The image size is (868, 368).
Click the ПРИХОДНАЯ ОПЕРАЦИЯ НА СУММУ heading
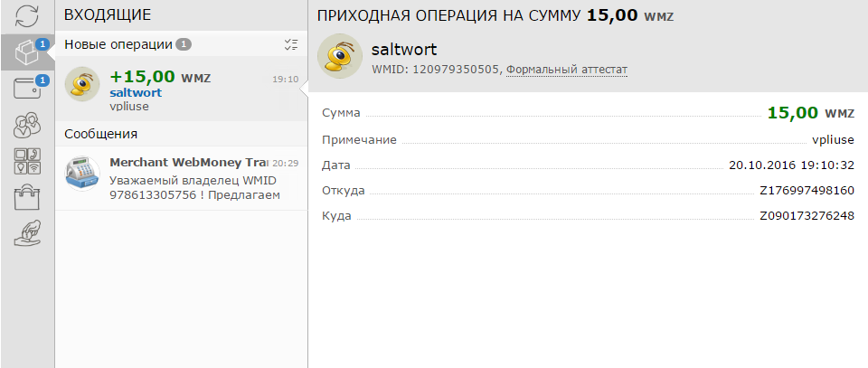point(449,15)
